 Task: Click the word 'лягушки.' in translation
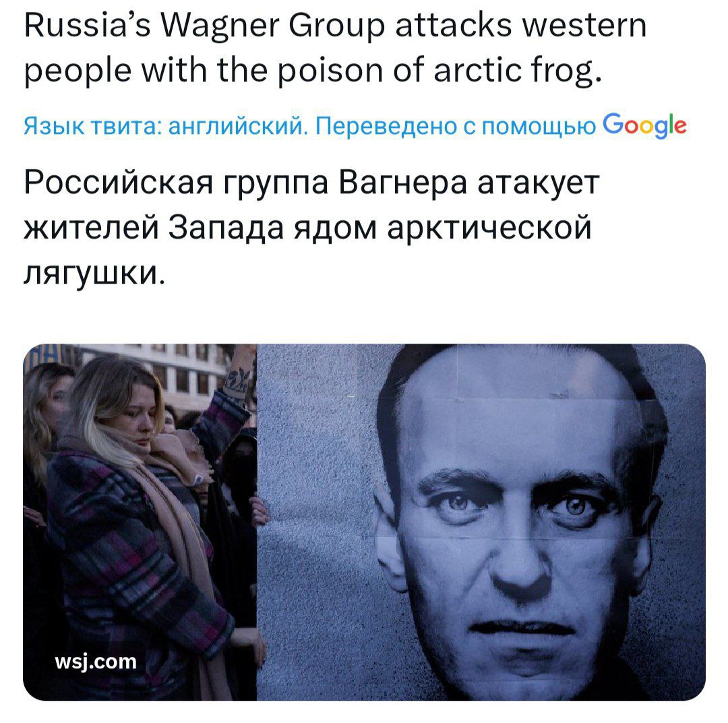[x=94, y=274]
